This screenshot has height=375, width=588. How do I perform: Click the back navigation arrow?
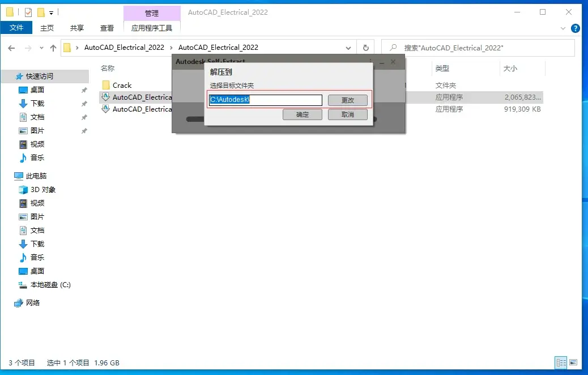12,48
